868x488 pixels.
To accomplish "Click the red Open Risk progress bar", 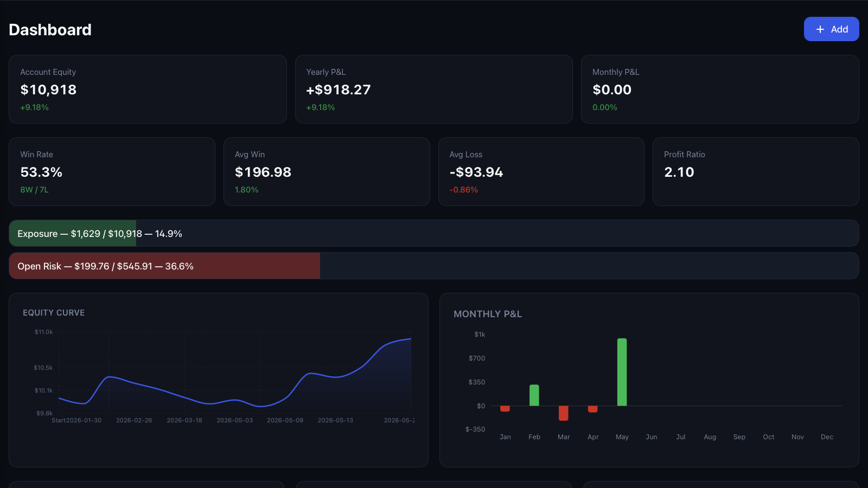I will 164,266.
